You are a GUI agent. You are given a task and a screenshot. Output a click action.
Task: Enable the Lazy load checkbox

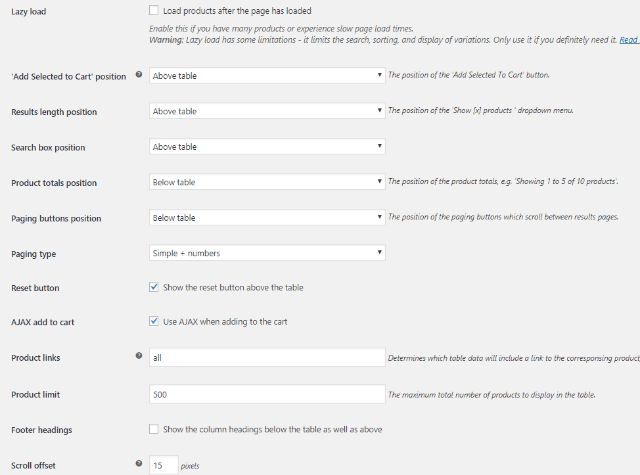(154, 10)
